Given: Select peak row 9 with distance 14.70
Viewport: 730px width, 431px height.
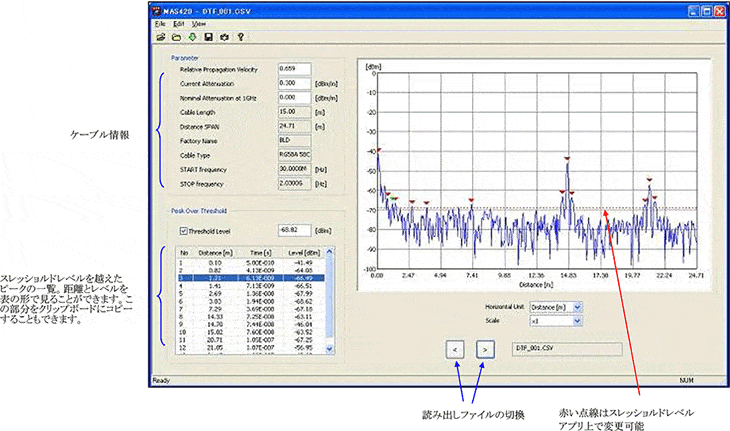Looking at the screenshot, I should 250,324.
